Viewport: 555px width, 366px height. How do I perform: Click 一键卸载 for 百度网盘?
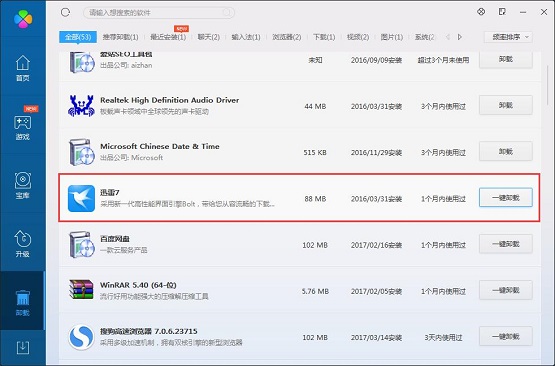click(x=506, y=244)
